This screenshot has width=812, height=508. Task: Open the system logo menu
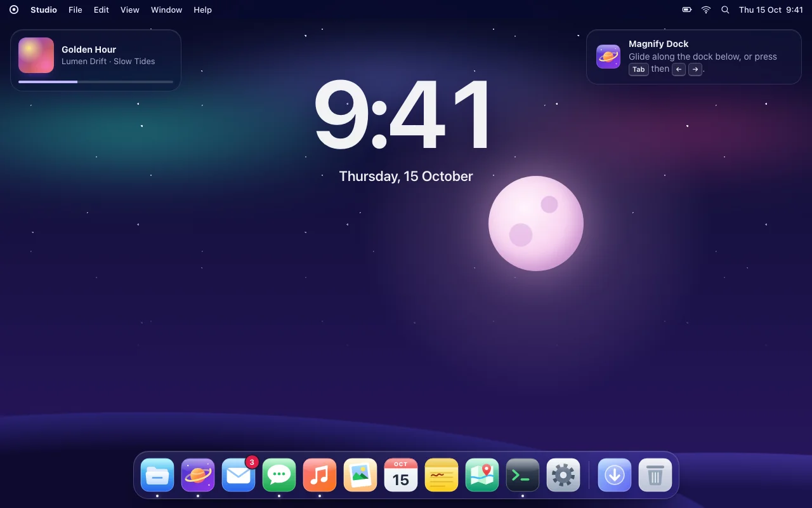tap(14, 10)
